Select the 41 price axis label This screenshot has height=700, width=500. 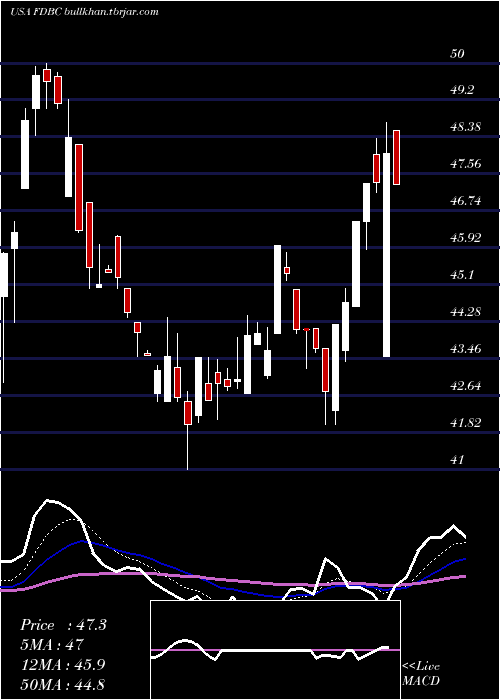click(457, 460)
